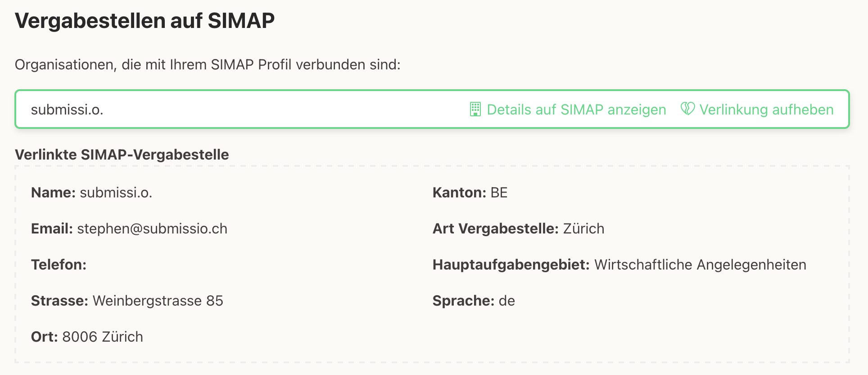
Task: Click Wirtschaftliche Angelegenheiten text
Action: (x=700, y=265)
